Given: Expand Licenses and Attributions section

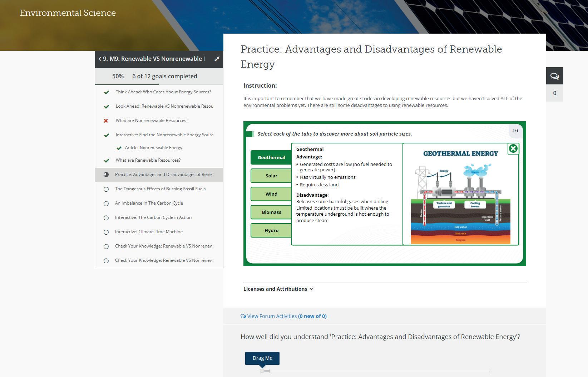Looking at the screenshot, I should (278, 289).
